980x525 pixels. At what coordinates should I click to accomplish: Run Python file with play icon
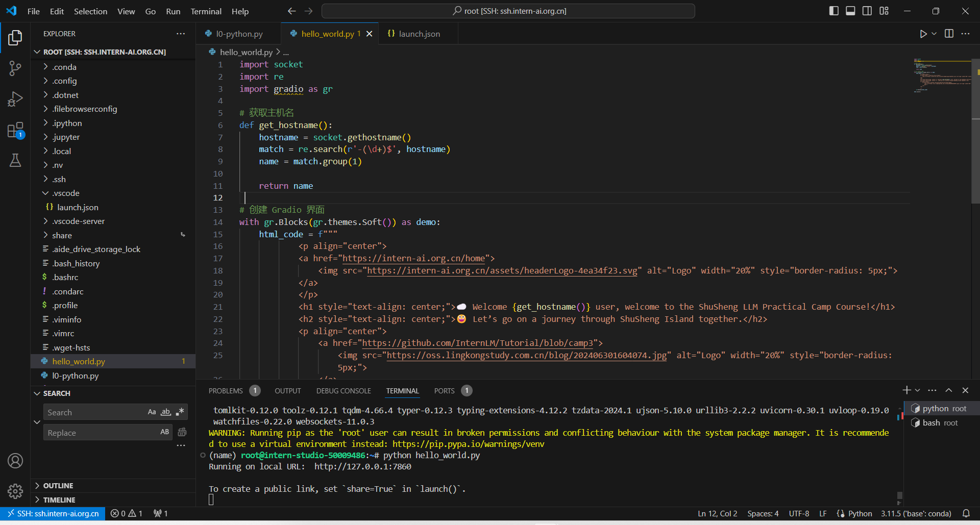923,34
